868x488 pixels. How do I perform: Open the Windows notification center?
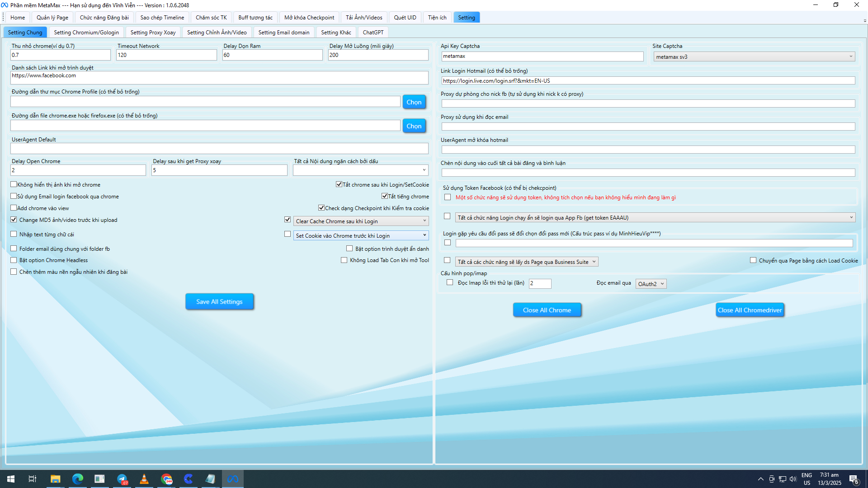point(854,479)
